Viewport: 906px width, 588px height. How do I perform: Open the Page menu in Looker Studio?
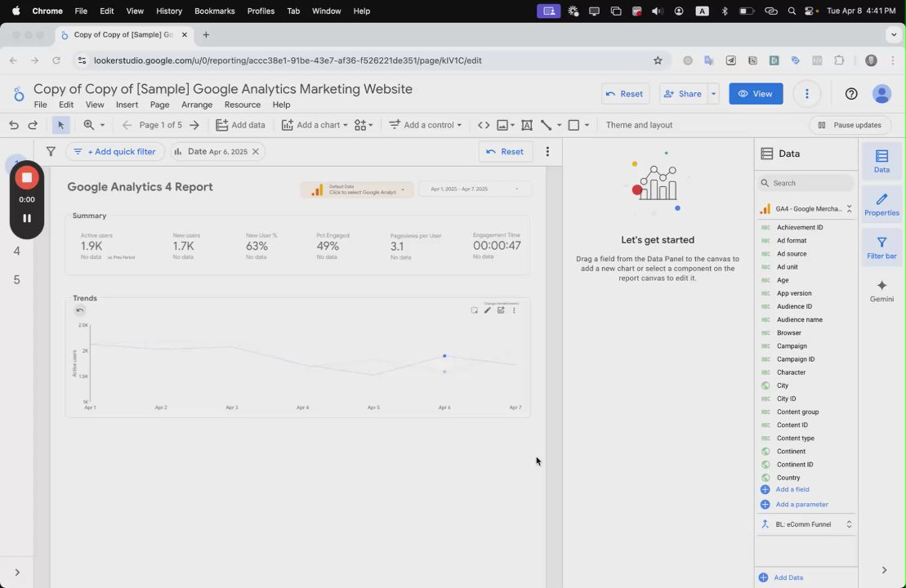pos(159,105)
